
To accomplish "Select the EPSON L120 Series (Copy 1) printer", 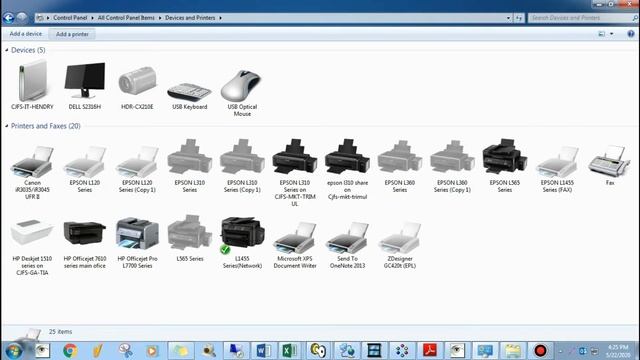I will [x=137, y=162].
